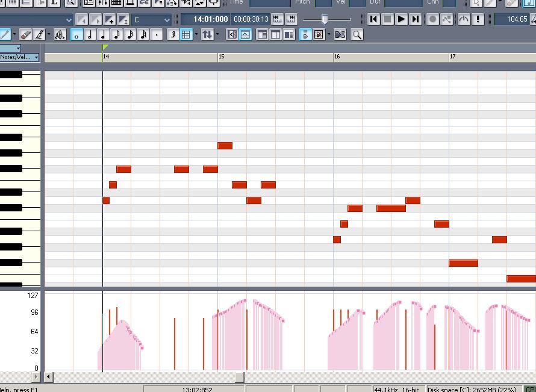Click the panic reset MIDI button
The width and height of the screenshot is (536, 392).
464,19
